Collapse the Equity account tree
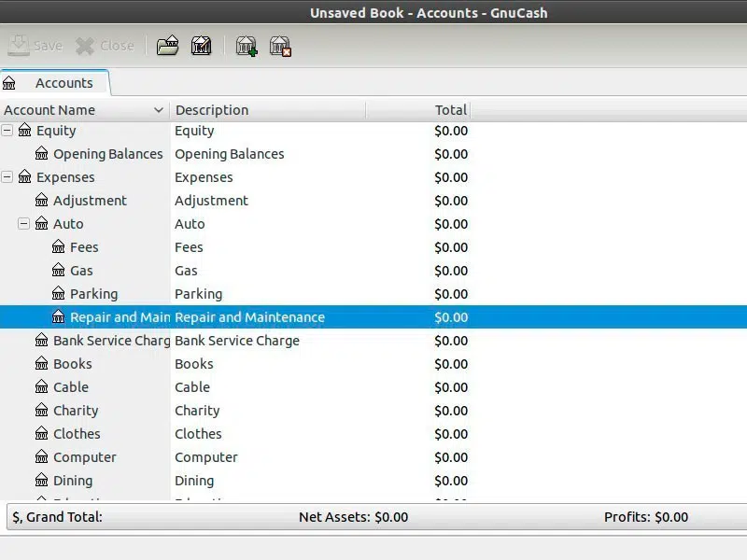The image size is (747, 560). pyautogui.click(x=8, y=131)
